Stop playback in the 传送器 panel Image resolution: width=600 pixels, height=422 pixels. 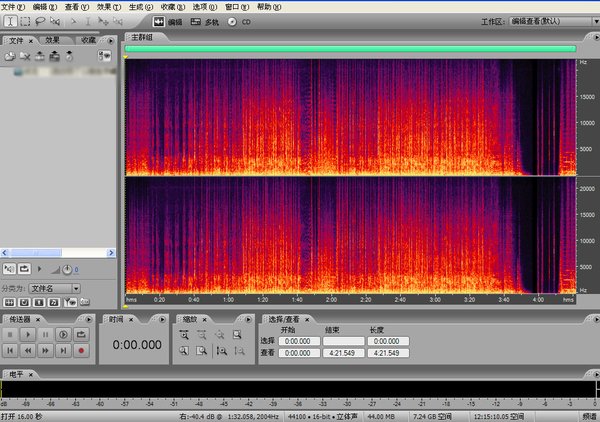pyautogui.click(x=10, y=334)
